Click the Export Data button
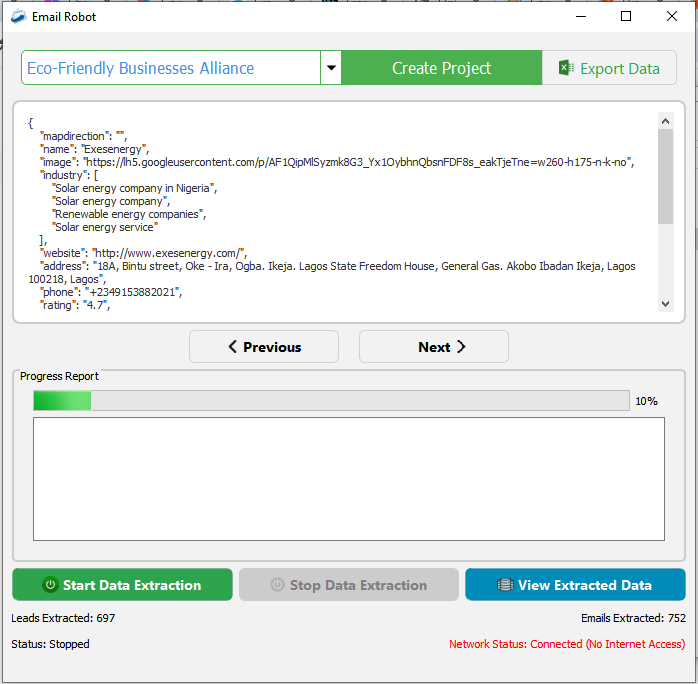Image resolution: width=698 pixels, height=684 pixels. pyautogui.click(x=609, y=68)
